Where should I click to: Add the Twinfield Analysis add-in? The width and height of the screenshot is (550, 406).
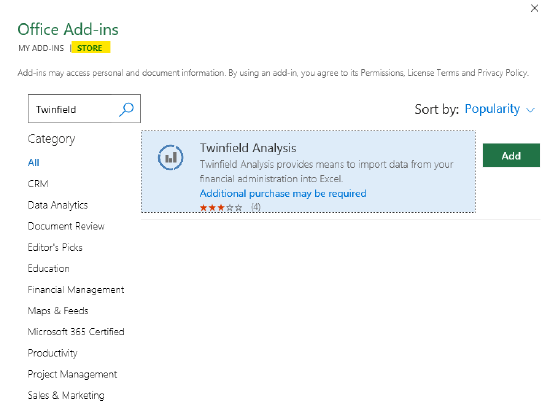tap(511, 155)
